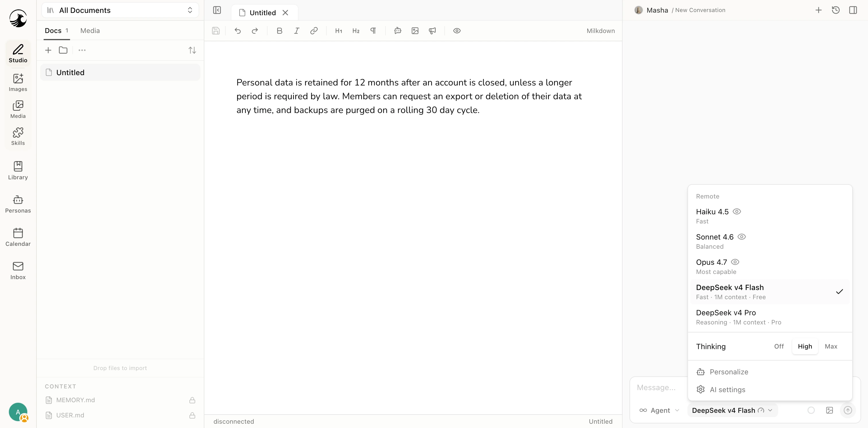
Task: Select the Opus 4.7 model
Action: (x=770, y=266)
